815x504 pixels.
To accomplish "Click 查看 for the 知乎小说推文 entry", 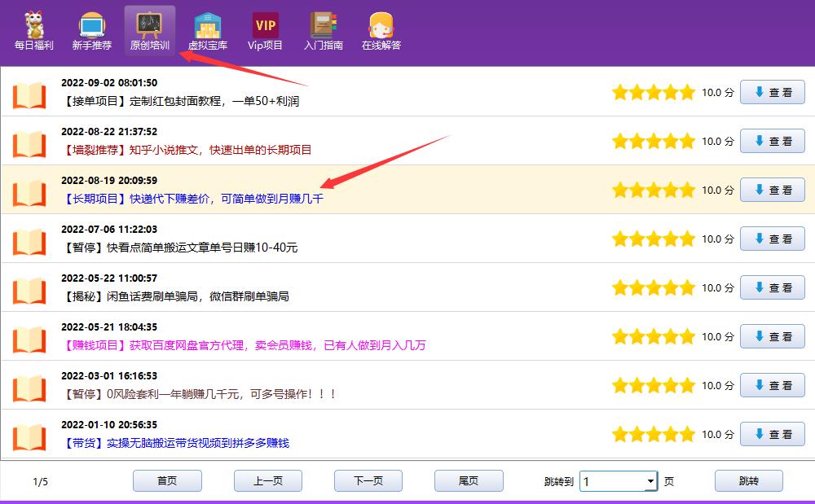I will point(772,141).
